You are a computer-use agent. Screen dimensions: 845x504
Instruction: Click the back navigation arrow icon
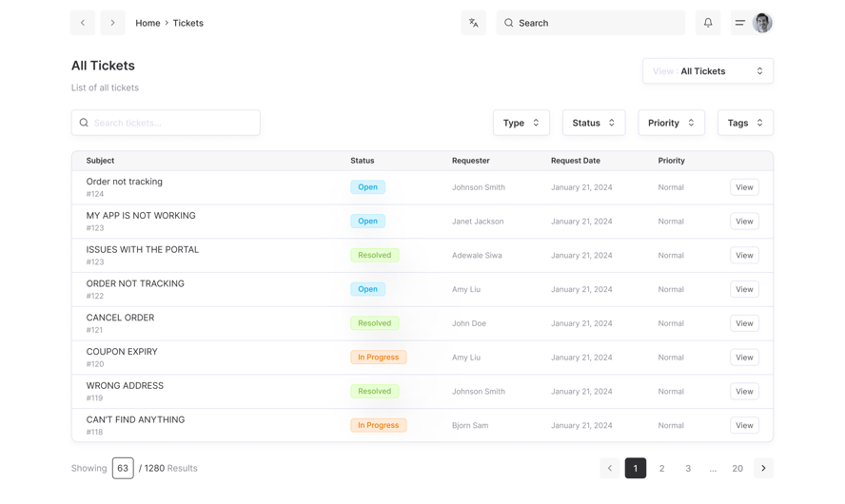click(x=83, y=23)
